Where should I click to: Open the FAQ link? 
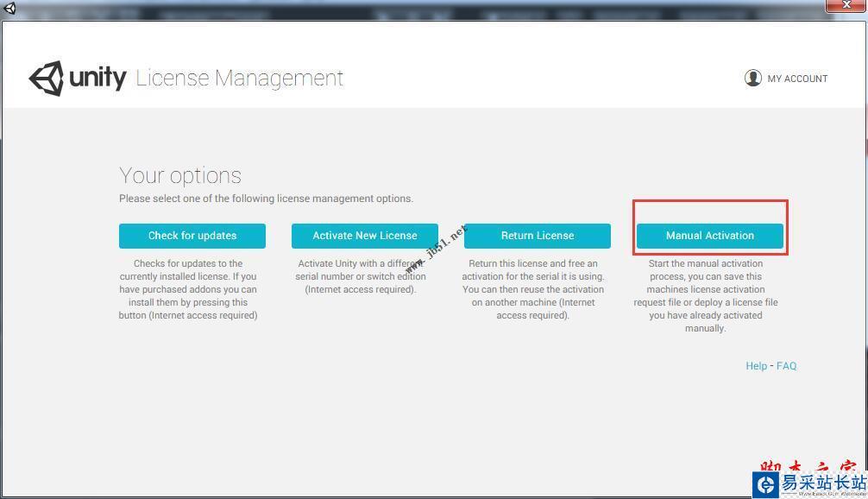point(786,366)
